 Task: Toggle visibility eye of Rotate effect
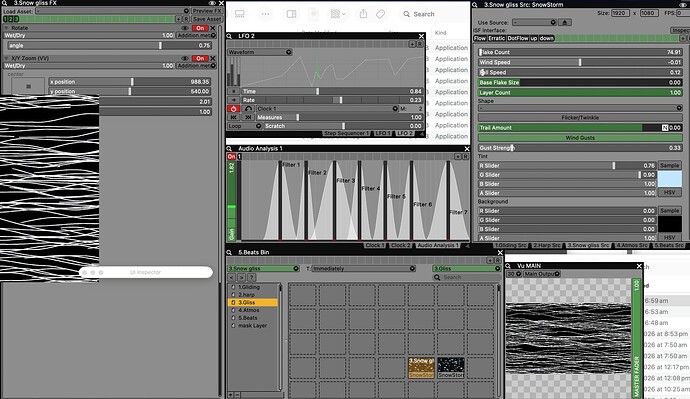tap(185, 28)
